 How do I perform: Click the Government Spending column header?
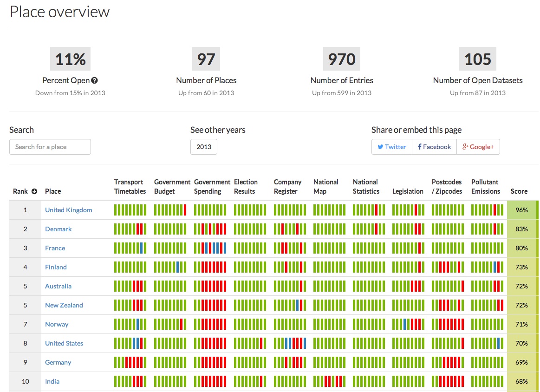[212, 187]
